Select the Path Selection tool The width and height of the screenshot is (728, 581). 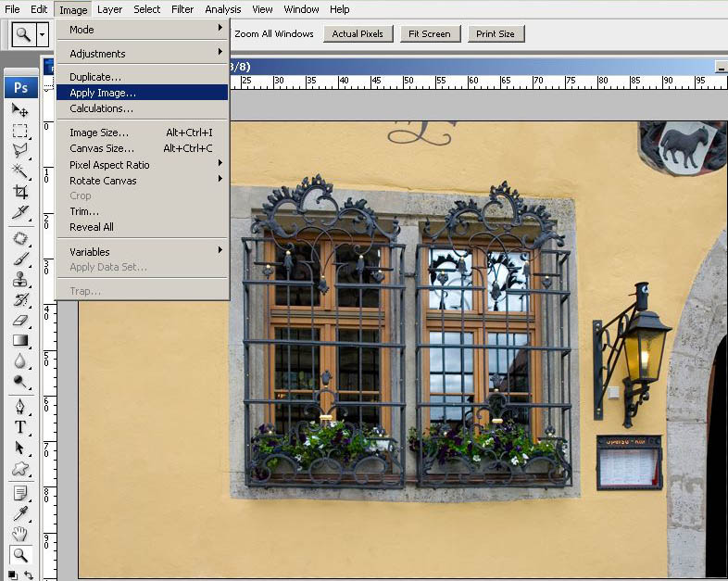click(19, 448)
